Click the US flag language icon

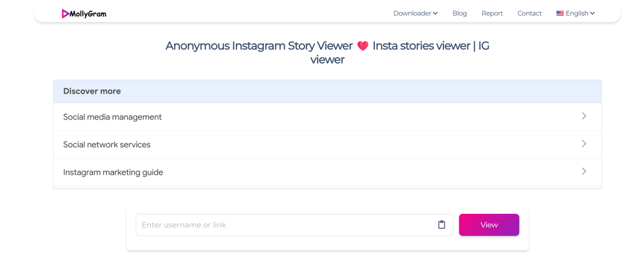(x=560, y=13)
